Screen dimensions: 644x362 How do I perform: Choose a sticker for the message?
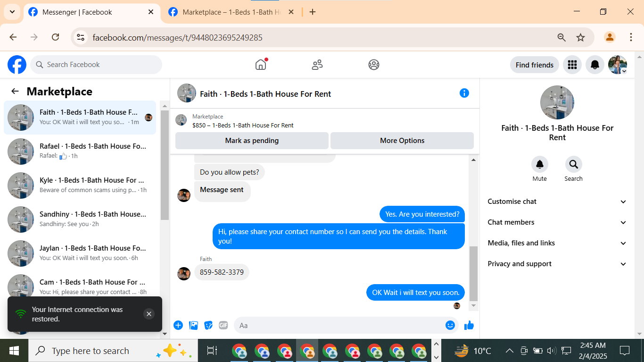coord(208,325)
